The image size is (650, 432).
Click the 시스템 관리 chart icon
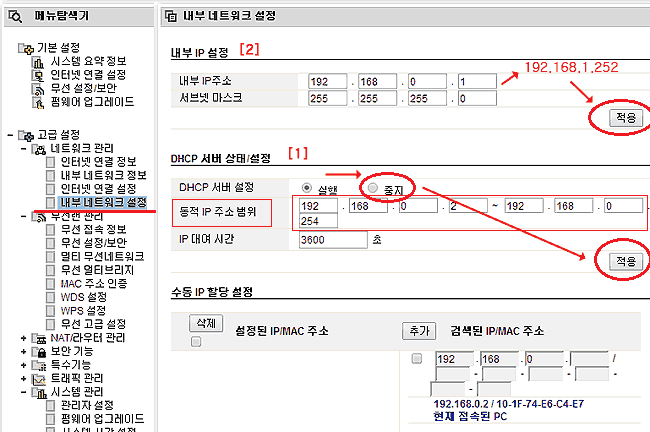click(39, 393)
